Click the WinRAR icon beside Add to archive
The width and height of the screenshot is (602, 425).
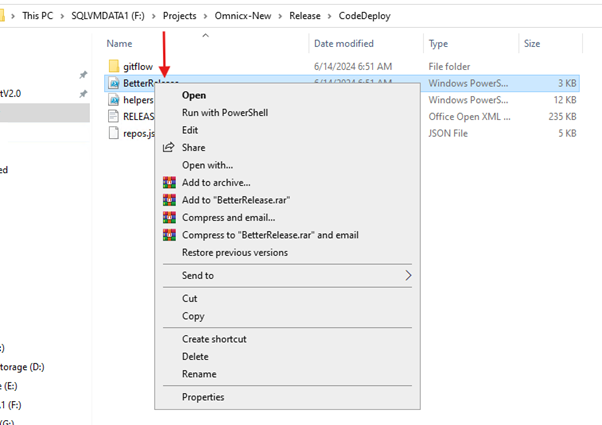pos(169,182)
